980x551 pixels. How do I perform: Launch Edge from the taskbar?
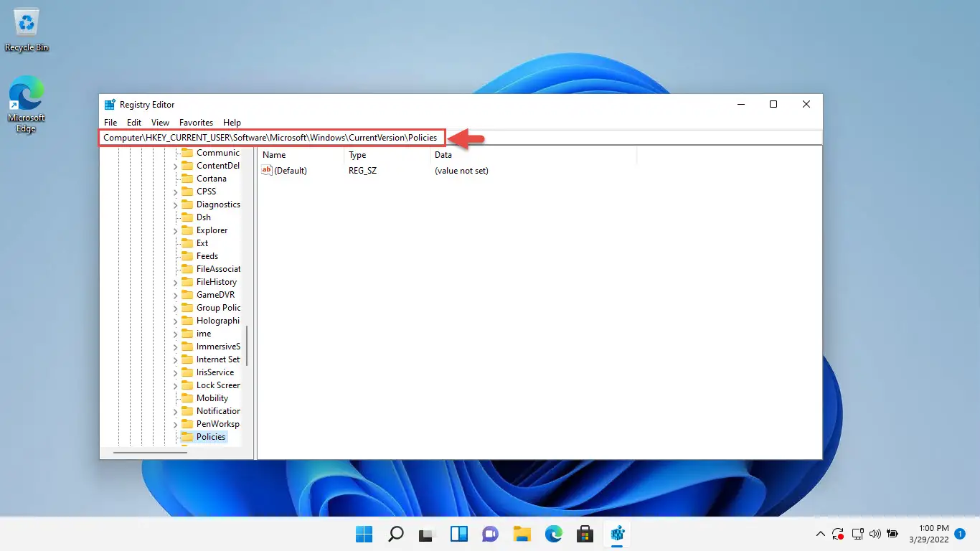pyautogui.click(x=554, y=534)
